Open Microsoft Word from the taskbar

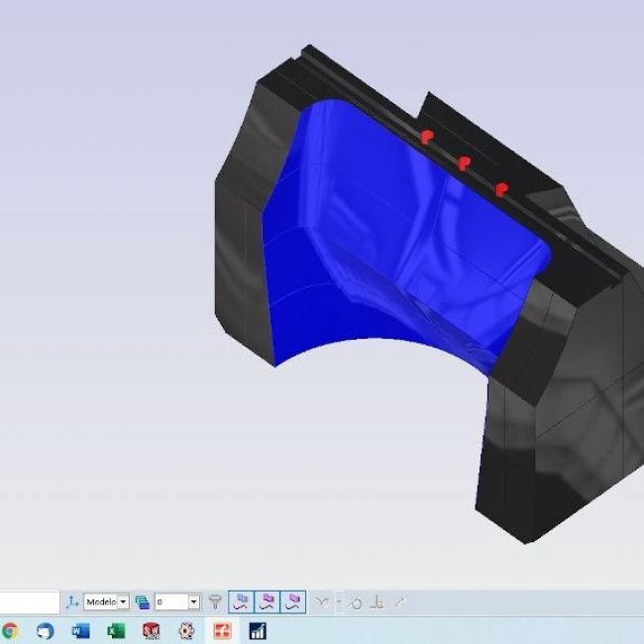(81, 630)
